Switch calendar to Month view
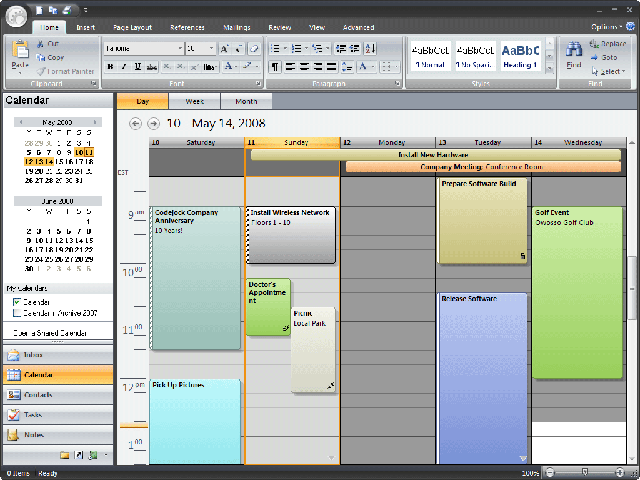The image size is (640, 480). coord(246,101)
